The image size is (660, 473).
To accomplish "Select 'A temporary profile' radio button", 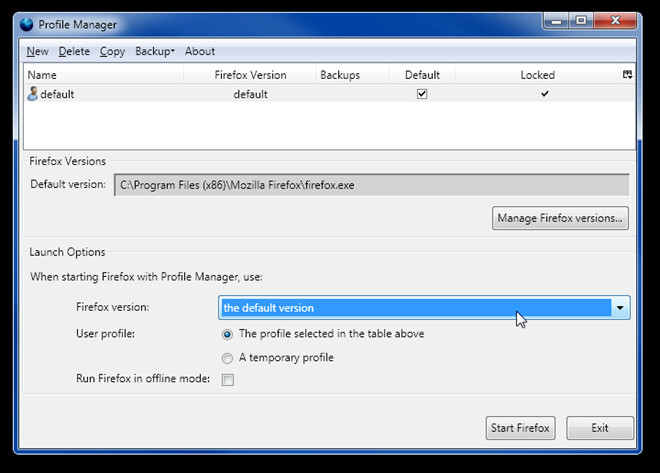I will 227,358.
